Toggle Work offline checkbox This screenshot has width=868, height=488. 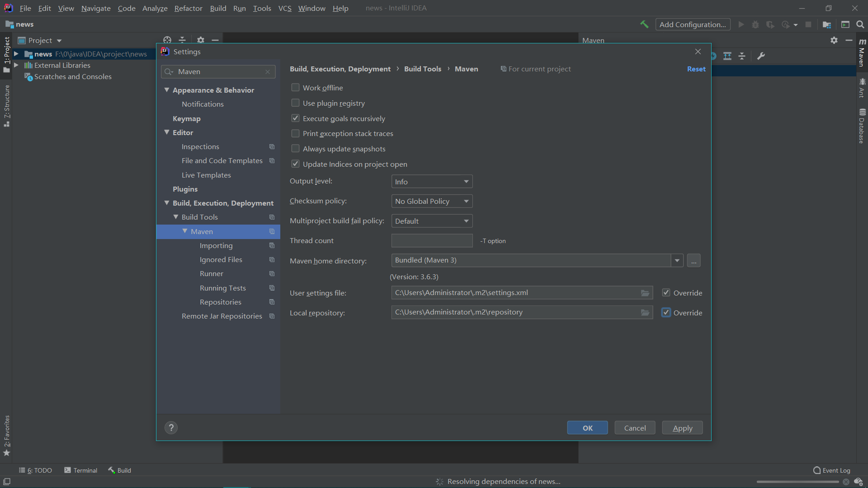pos(295,88)
